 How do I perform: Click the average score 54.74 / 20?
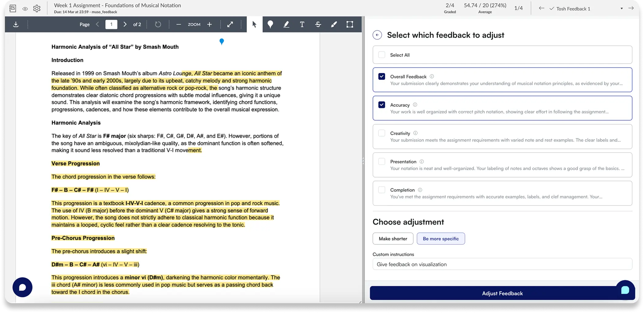point(485,8)
